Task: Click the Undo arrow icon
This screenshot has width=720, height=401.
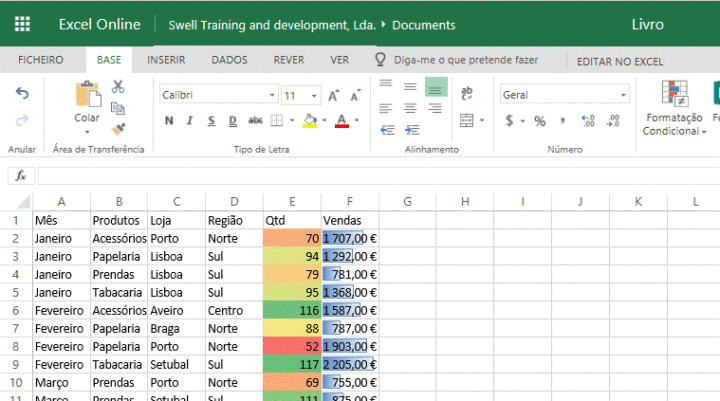Action: (x=22, y=94)
